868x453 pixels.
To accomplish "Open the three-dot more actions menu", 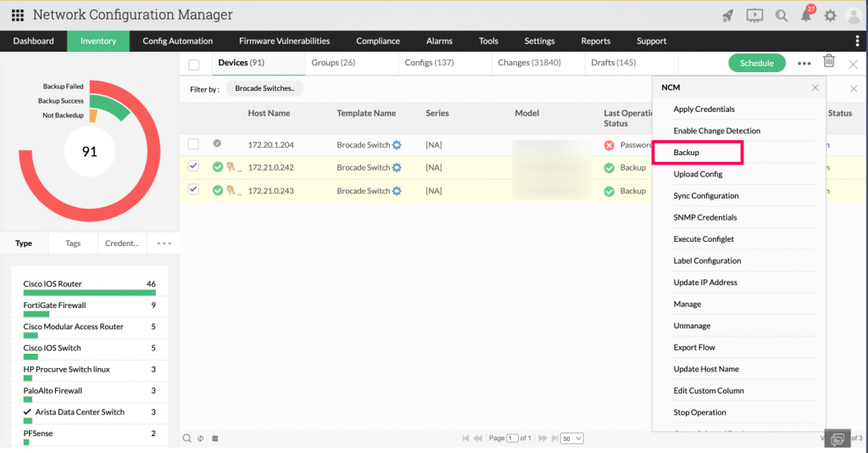I will (804, 64).
